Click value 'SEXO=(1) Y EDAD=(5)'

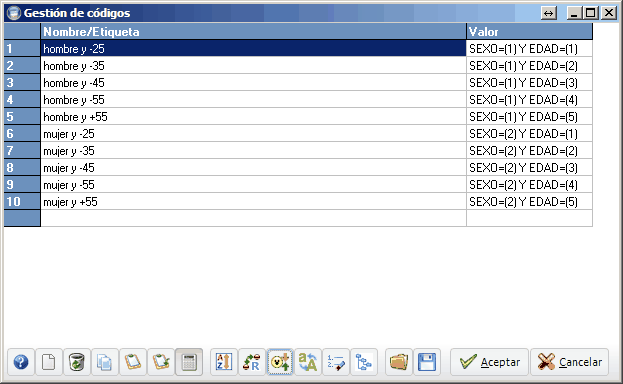click(529, 117)
